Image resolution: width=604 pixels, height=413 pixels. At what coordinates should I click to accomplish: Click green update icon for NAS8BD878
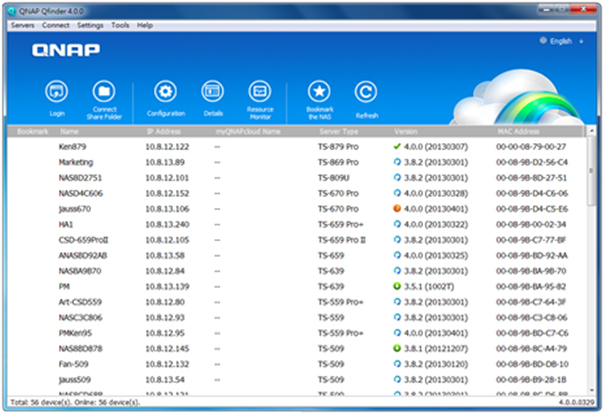[397, 348]
